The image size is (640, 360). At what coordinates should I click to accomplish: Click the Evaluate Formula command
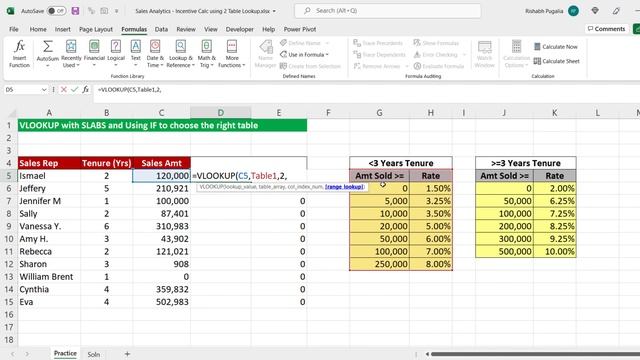(x=439, y=66)
